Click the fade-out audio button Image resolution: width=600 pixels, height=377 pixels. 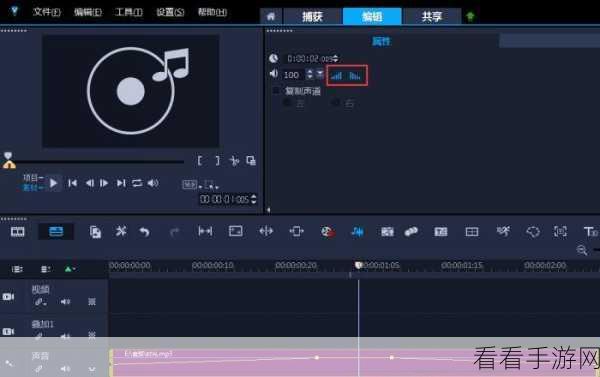[x=355, y=76]
